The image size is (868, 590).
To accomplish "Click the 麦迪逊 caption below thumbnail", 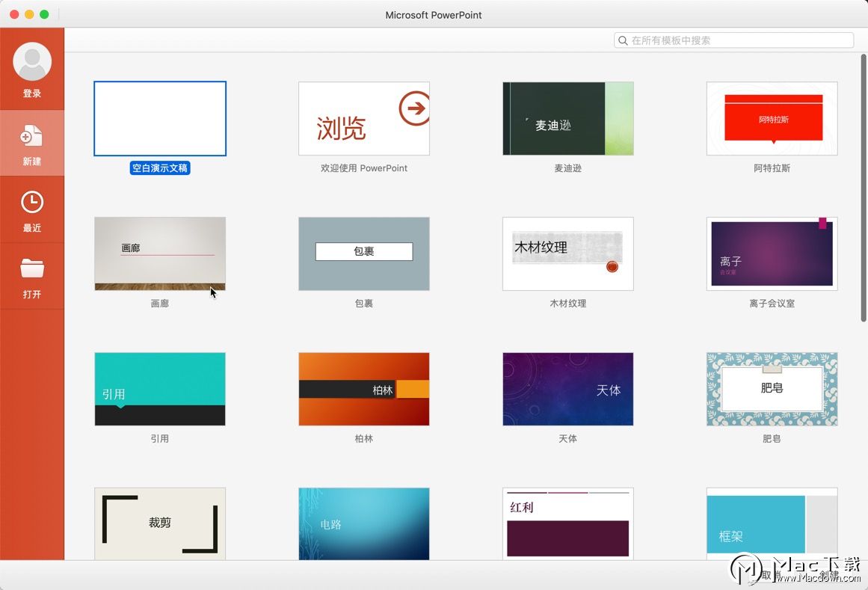I will pyautogui.click(x=568, y=168).
